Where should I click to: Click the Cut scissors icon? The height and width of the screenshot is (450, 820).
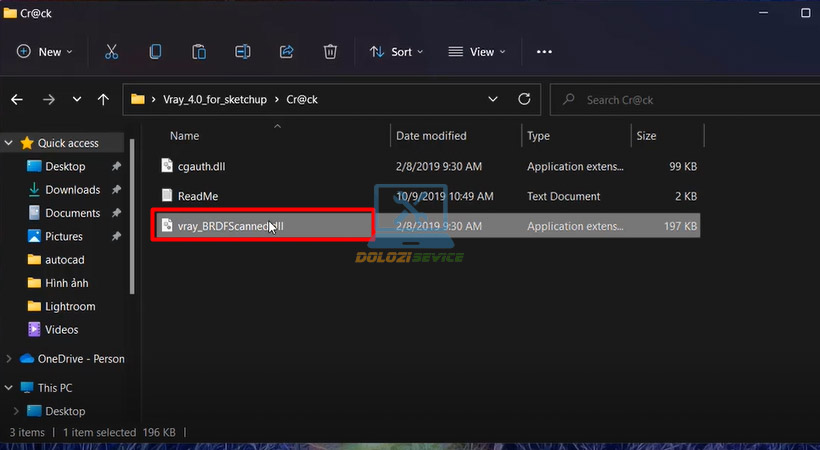point(112,52)
